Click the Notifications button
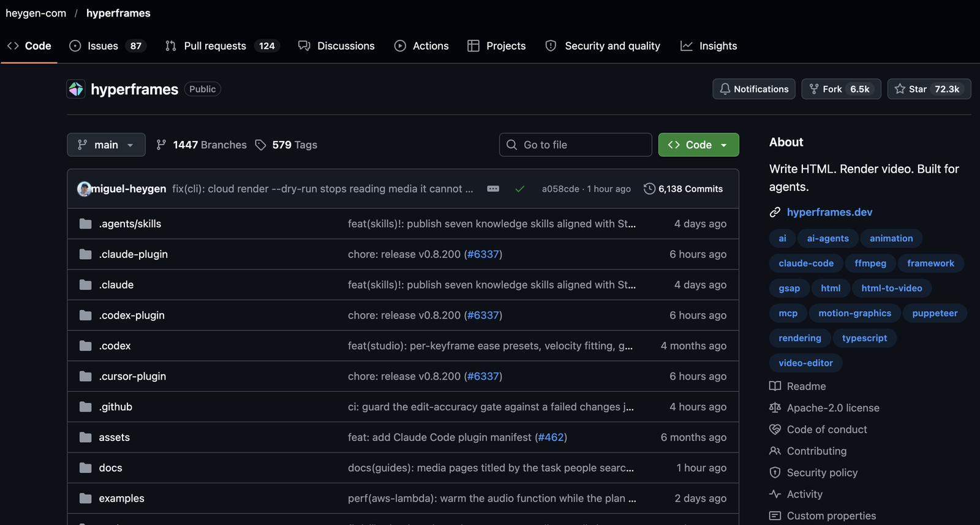This screenshot has height=525, width=980. (x=754, y=89)
